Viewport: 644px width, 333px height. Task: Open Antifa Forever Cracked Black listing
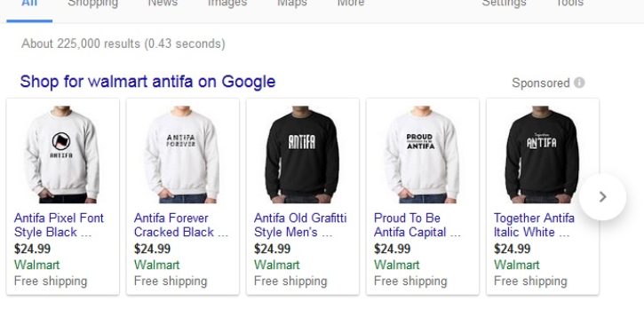click(x=180, y=225)
